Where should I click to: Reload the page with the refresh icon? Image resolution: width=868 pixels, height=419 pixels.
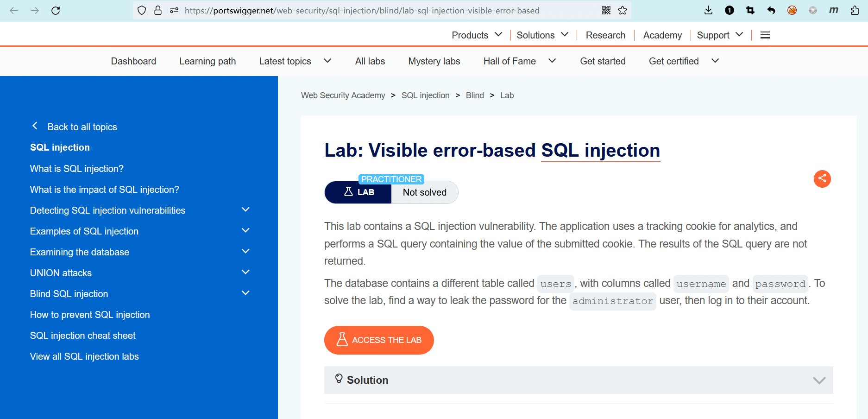(56, 10)
